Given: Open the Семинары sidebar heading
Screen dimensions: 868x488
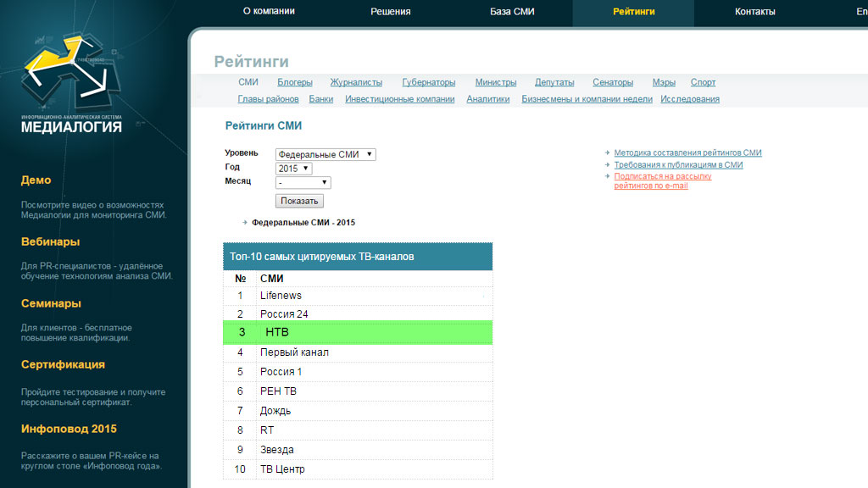Looking at the screenshot, I should [x=51, y=303].
